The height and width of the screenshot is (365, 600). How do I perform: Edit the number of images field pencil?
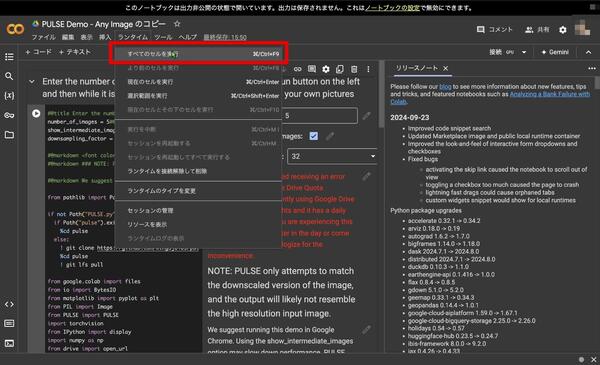pos(367,116)
